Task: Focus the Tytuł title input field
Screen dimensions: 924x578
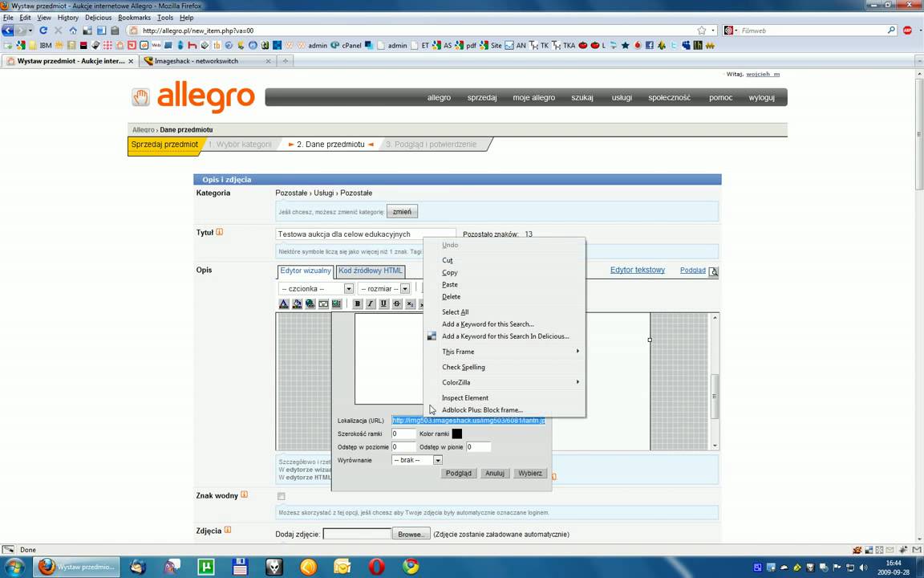Action: click(366, 234)
